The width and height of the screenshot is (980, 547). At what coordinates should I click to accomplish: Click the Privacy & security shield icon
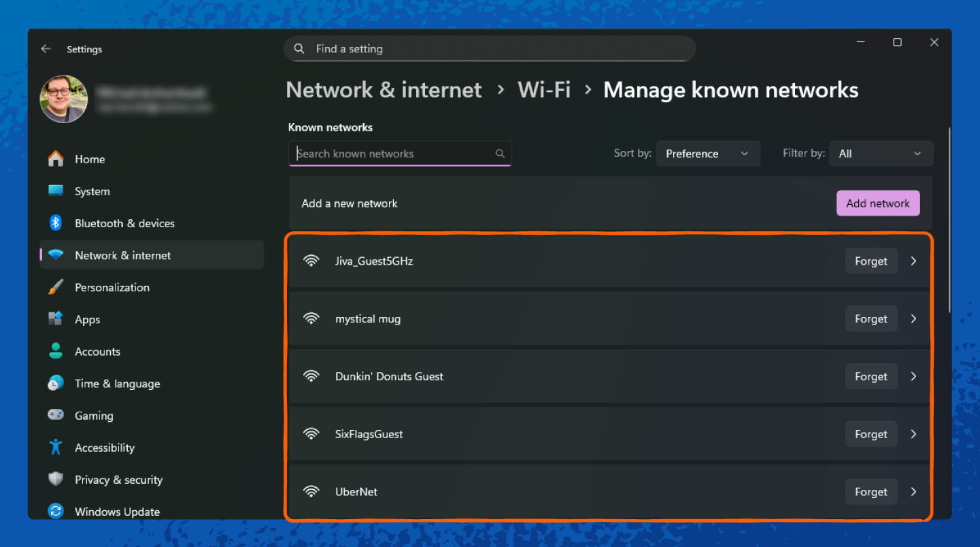56,480
